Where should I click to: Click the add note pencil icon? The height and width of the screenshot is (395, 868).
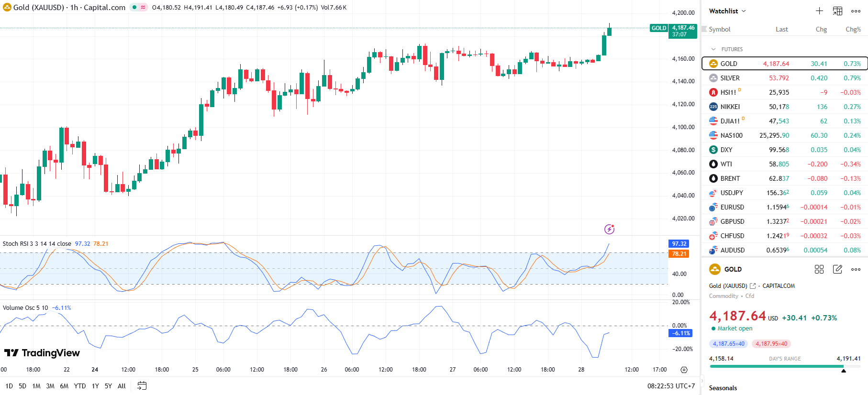[837, 269]
